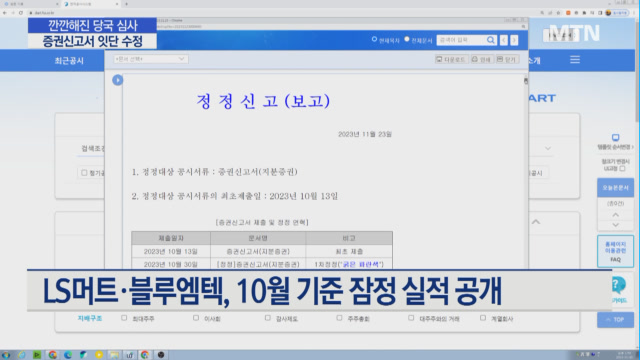Click the magnifier search icon in viewer header
This screenshot has width=640, height=360.
pos(491,40)
